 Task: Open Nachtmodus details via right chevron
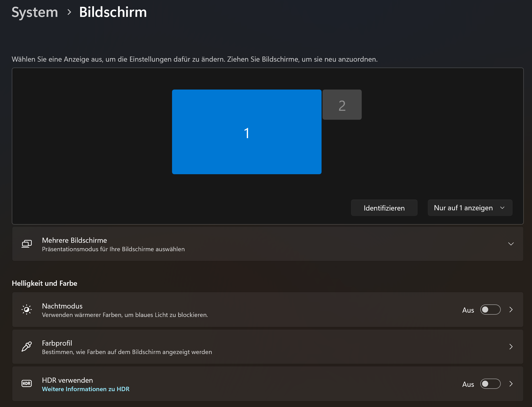tap(511, 310)
